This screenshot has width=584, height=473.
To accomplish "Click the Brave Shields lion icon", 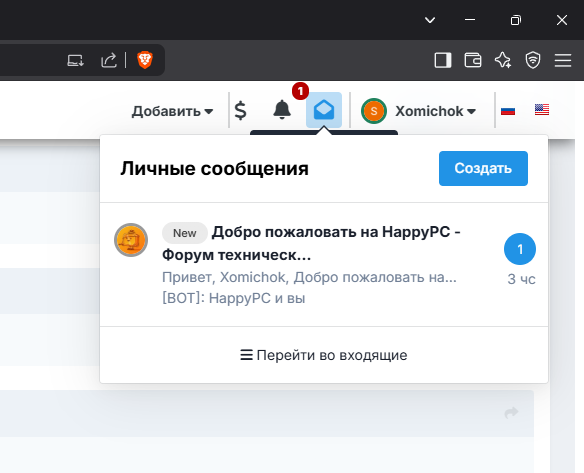I will (x=145, y=60).
